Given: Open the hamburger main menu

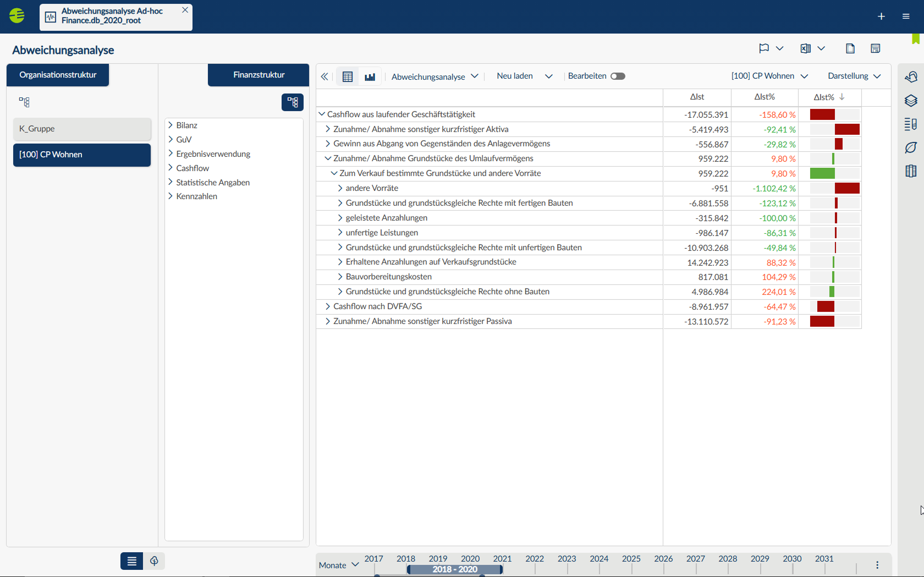Looking at the screenshot, I should pos(906,17).
